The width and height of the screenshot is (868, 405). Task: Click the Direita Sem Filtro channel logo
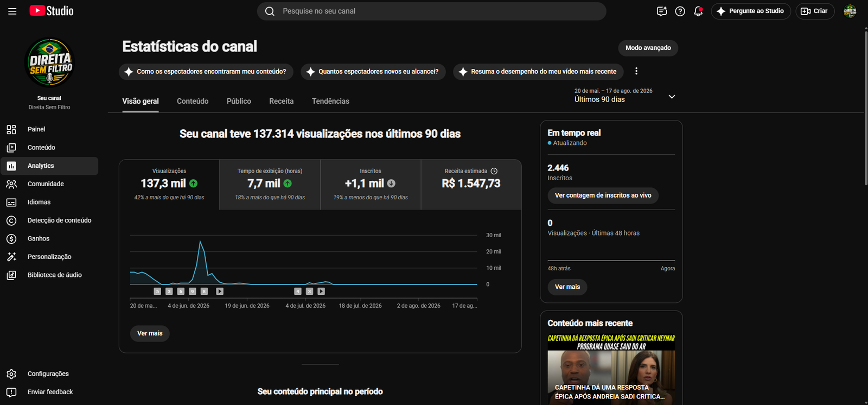coord(49,62)
